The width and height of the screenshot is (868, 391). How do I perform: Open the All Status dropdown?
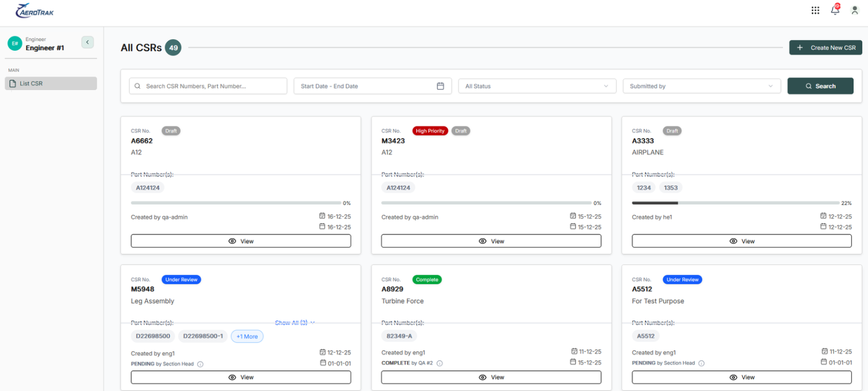pyautogui.click(x=537, y=86)
